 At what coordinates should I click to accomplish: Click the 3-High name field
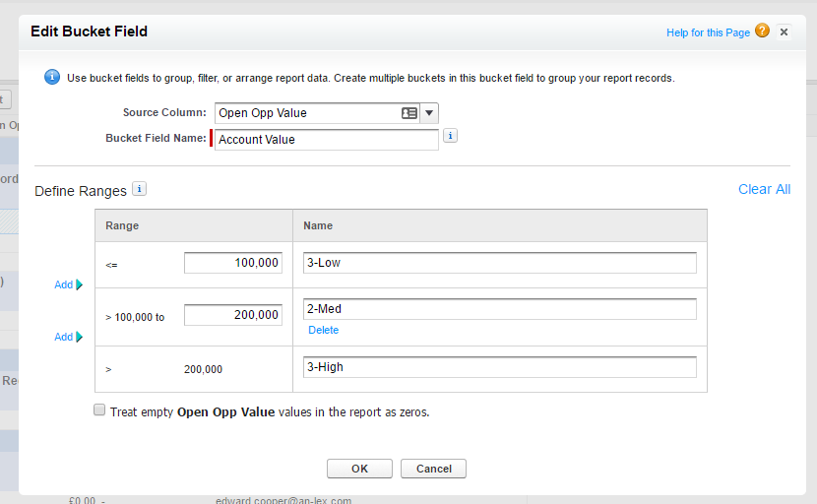(499, 367)
